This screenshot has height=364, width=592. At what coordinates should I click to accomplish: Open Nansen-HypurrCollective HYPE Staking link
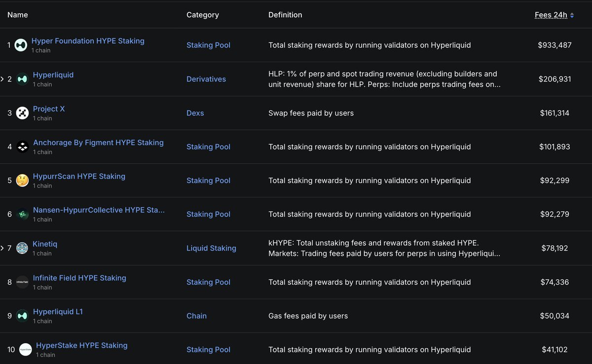99,210
